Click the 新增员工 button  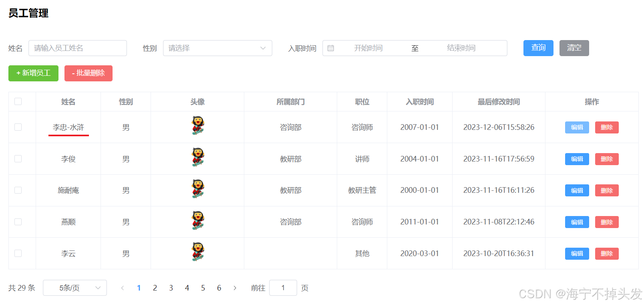point(33,73)
